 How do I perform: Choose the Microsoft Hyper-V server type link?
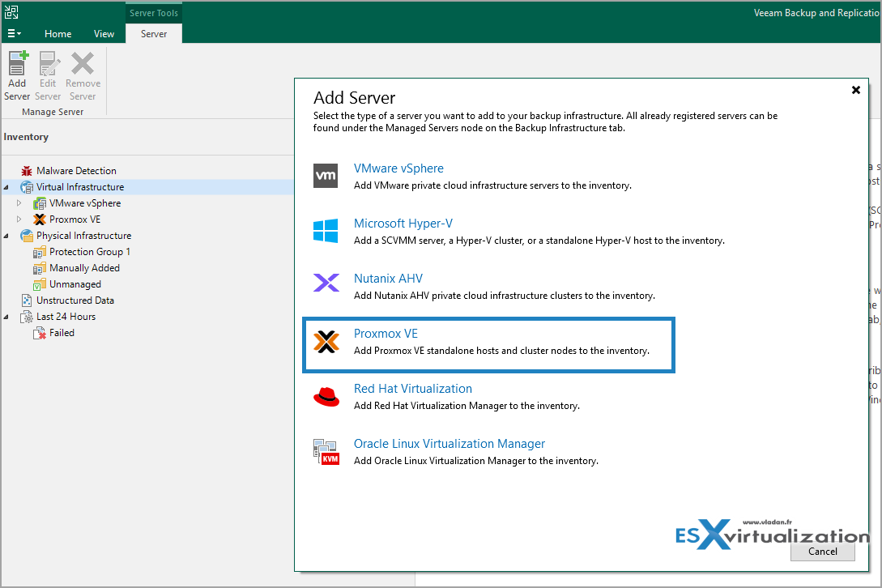point(403,224)
